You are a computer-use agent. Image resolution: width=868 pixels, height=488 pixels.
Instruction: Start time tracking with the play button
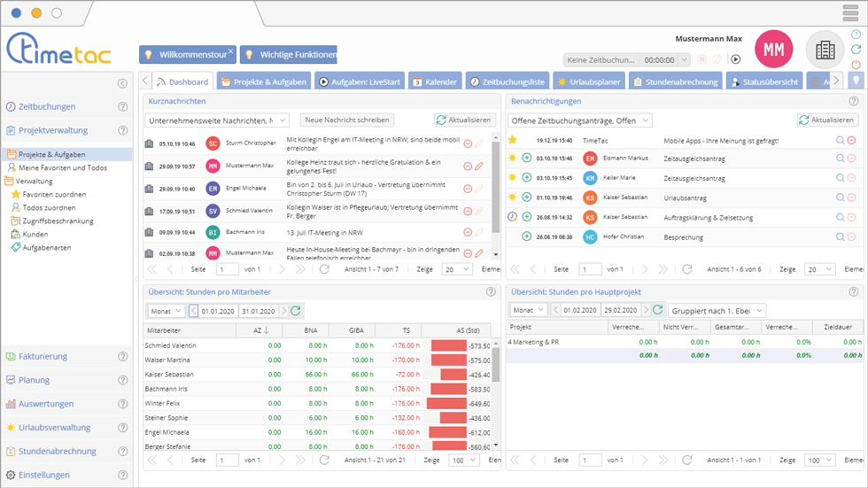tap(735, 59)
